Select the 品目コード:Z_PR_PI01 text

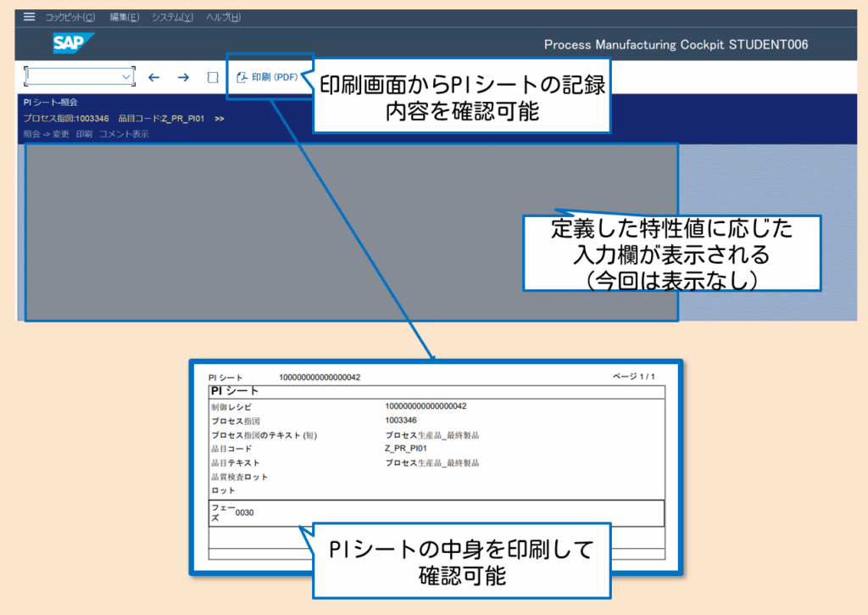pos(161,119)
